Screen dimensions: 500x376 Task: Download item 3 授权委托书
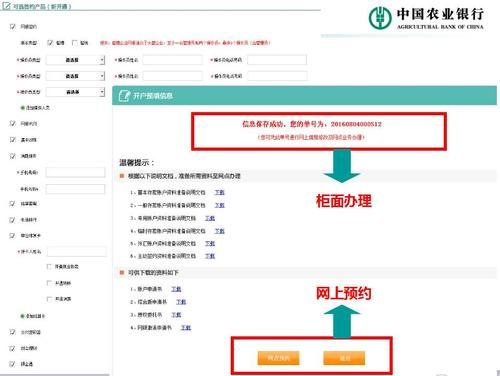176,315
